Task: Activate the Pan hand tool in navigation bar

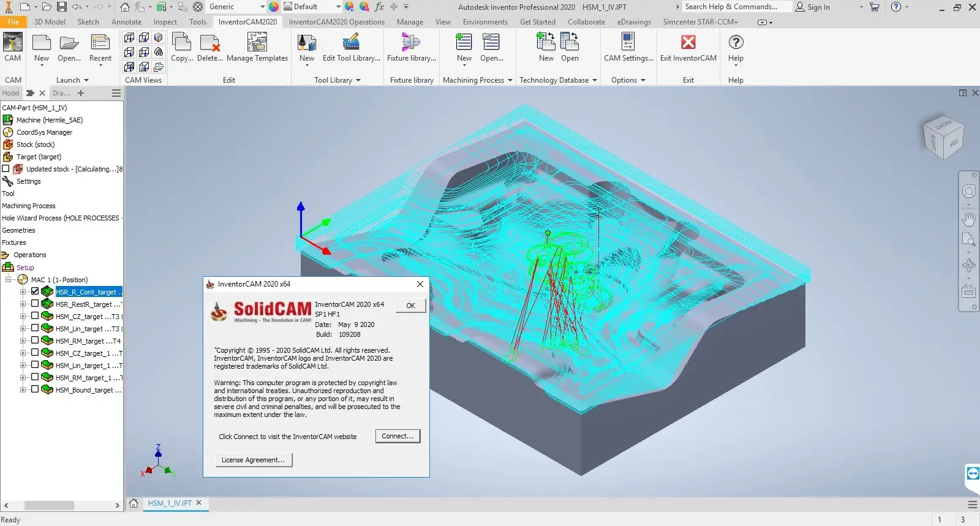Action: (968, 219)
